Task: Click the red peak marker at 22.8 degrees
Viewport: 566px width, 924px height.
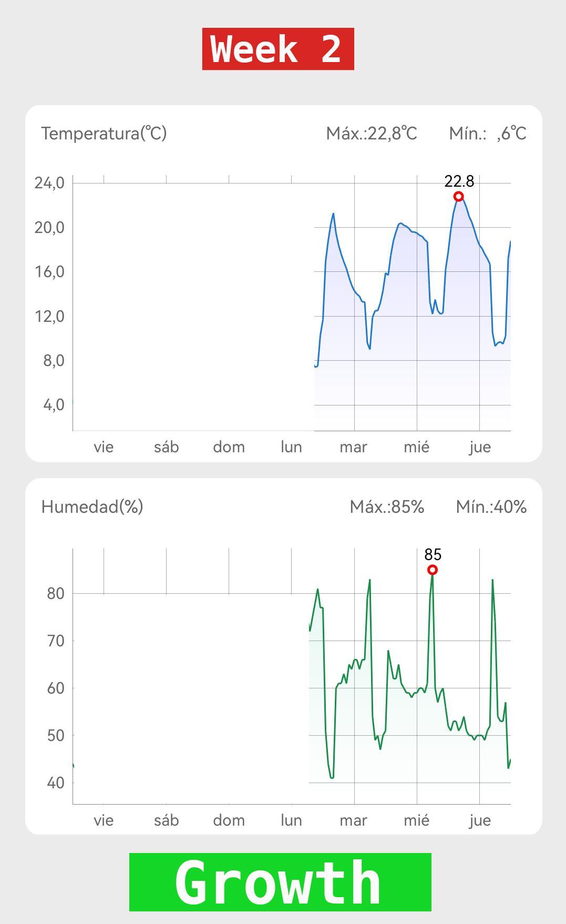Action: (459, 197)
